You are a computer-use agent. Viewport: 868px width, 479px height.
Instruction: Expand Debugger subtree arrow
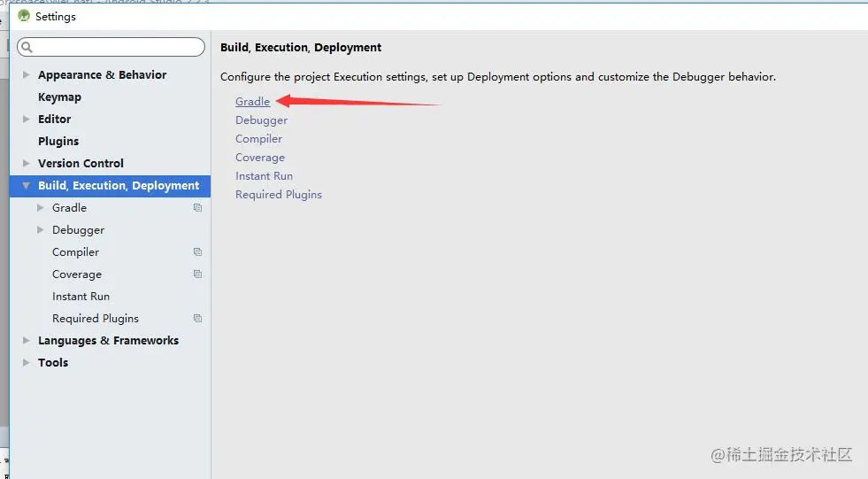tap(40, 230)
